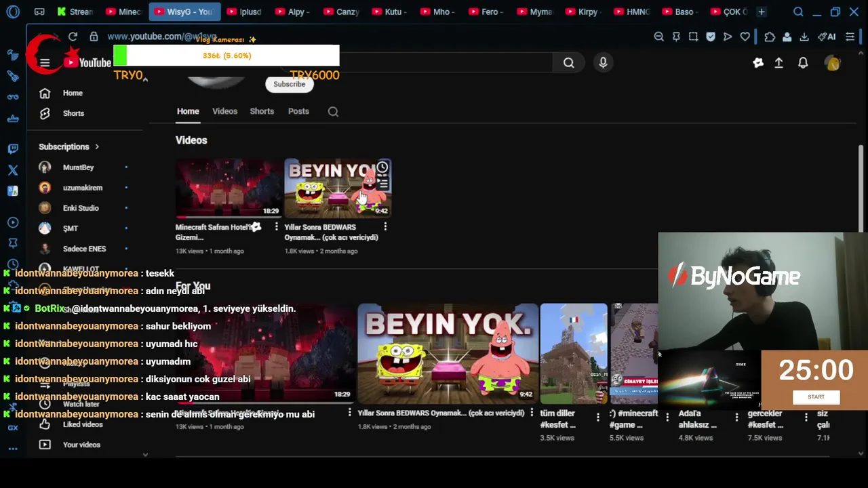The image size is (868, 488).
Task: Play the large BEYIN YOK thumbnail
Action: pyautogui.click(x=448, y=354)
